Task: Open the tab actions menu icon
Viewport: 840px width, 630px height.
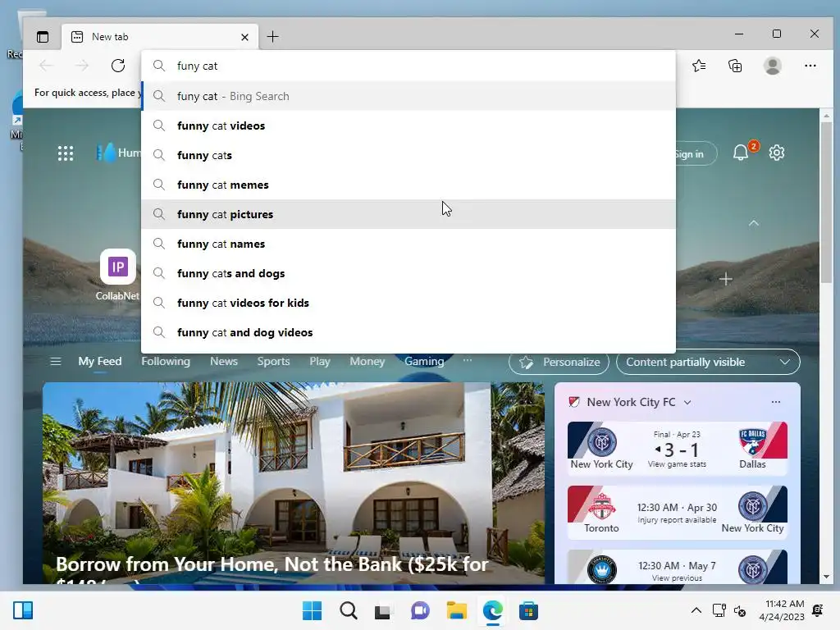Action: pos(43,37)
